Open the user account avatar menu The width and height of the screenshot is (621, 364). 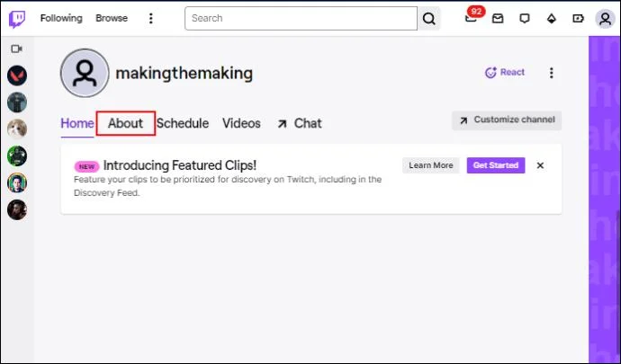pyautogui.click(x=605, y=19)
